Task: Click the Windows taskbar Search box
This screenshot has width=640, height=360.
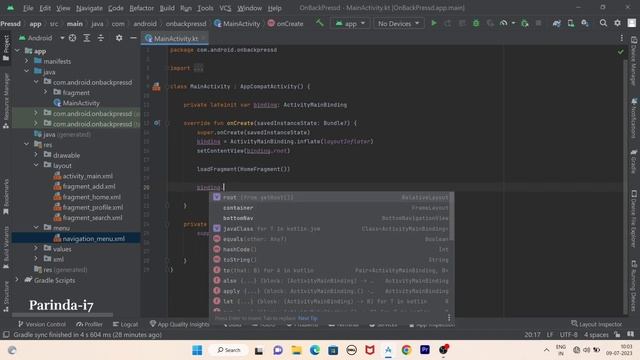Action: pos(229,350)
